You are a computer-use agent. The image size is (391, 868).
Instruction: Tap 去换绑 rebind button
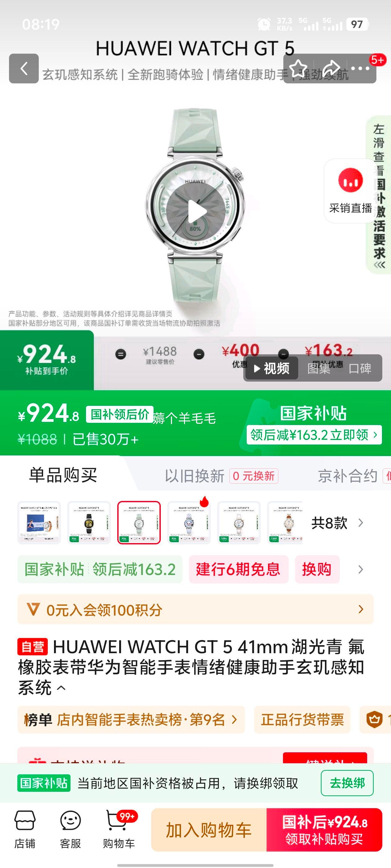pyautogui.click(x=347, y=783)
